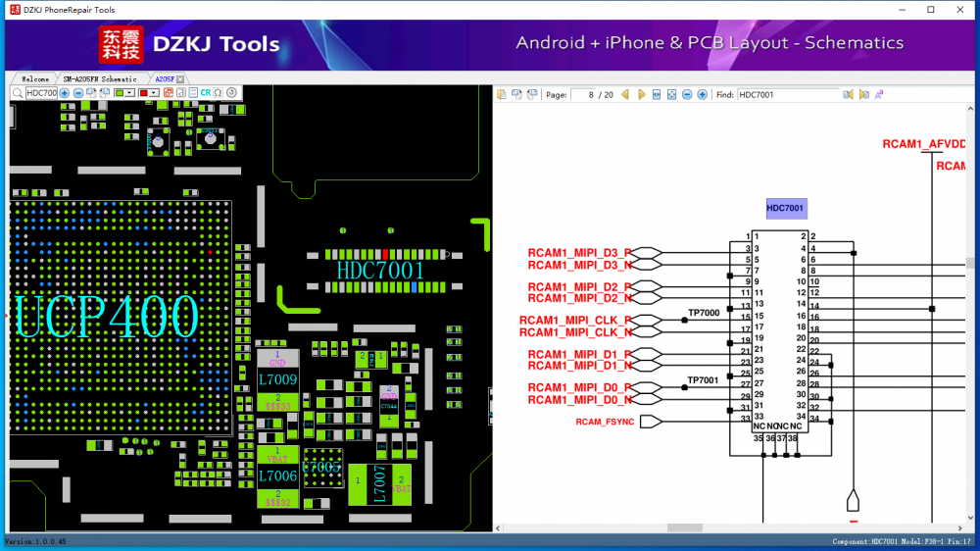This screenshot has width=980, height=551.
Task: Open the SM-A205FN Schematic tab
Action: [x=99, y=78]
